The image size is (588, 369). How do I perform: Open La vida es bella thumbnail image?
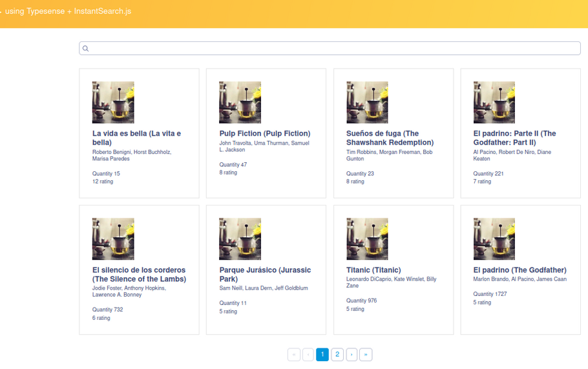113,102
